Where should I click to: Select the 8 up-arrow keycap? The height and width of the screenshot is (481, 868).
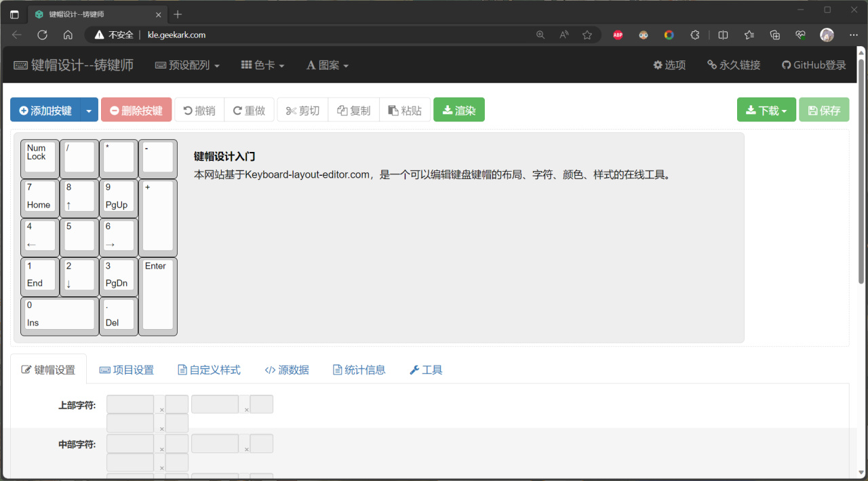[x=79, y=198]
